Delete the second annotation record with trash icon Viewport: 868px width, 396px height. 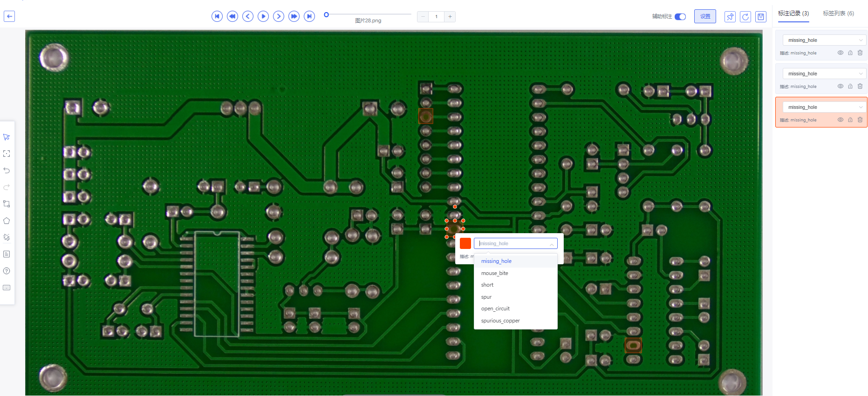(x=860, y=86)
